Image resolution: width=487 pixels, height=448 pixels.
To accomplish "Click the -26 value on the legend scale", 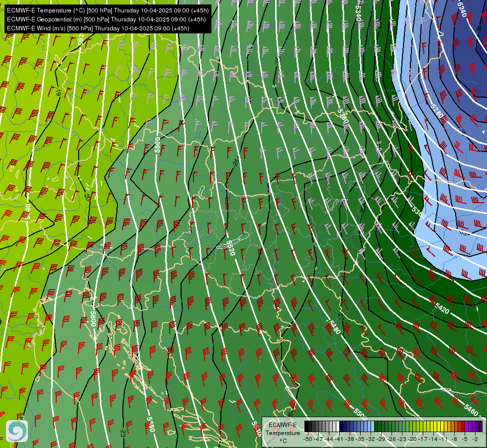I will pyautogui.click(x=391, y=439).
